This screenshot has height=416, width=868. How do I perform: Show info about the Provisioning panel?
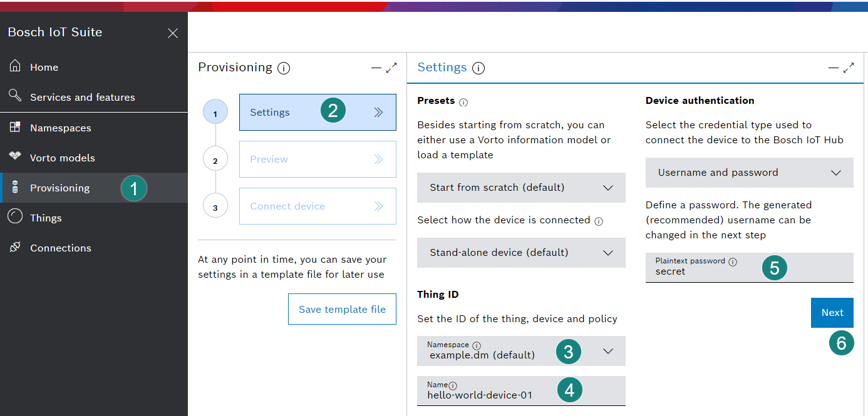click(x=284, y=68)
